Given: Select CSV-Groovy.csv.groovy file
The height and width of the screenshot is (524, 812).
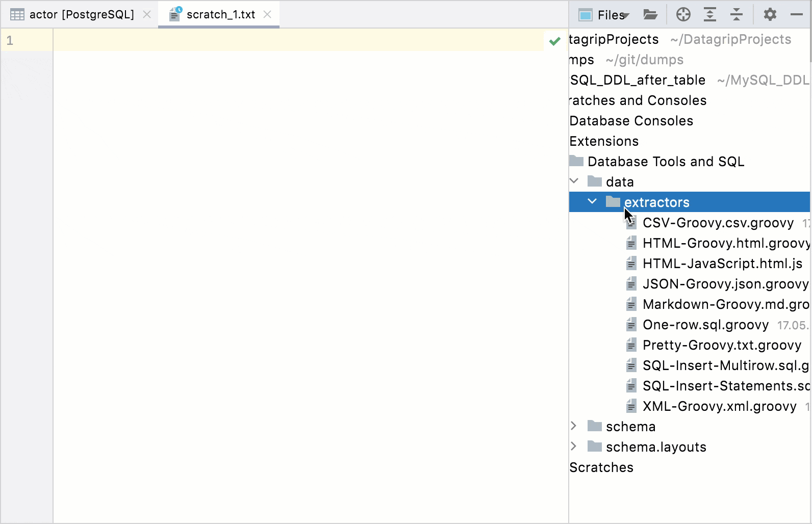Looking at the screenshot, I should pos(718,223).
